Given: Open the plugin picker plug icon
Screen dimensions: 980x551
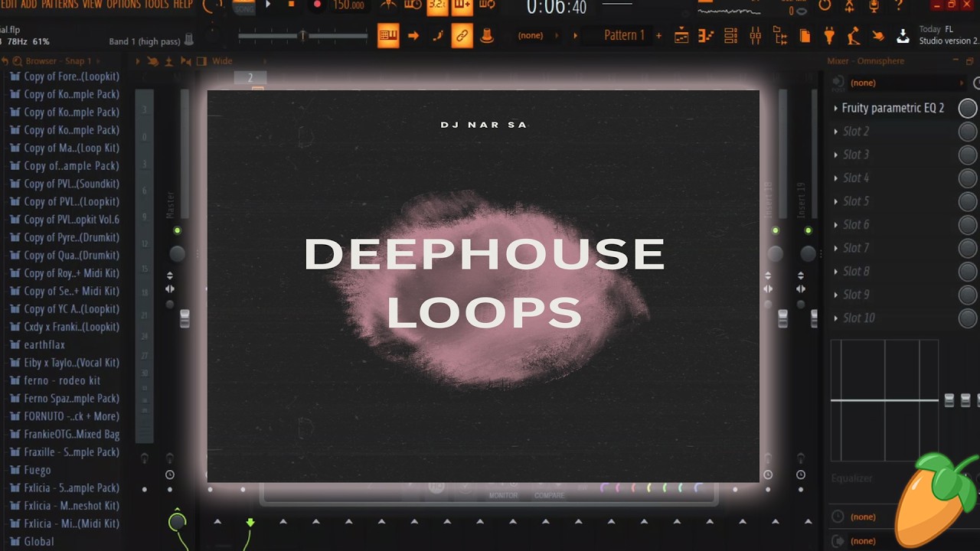Looking at the screenshot, I should (x=829, y=35).
